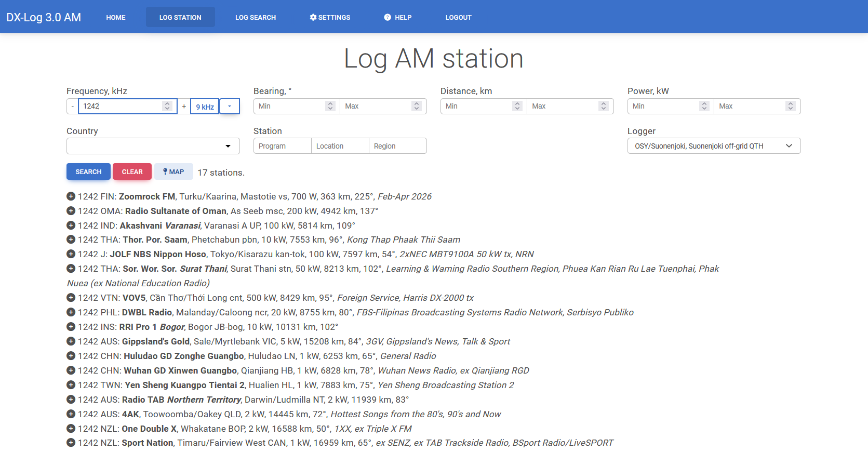Select the 9 kHz step button
The width and height of the screenshot is (868, 465).
(205, 107)
